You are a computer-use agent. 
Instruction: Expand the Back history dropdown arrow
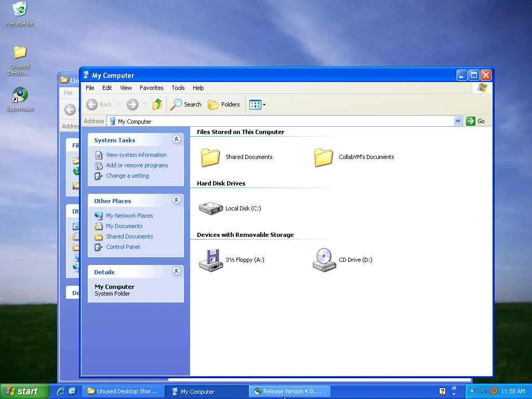118,104
